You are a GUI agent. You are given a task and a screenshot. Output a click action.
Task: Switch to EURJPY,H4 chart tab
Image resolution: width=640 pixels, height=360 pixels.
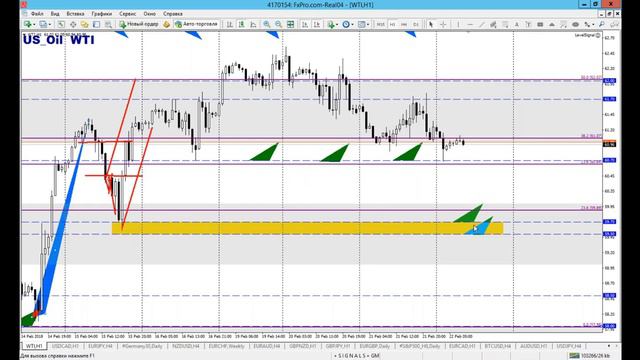tap(100, 346)
